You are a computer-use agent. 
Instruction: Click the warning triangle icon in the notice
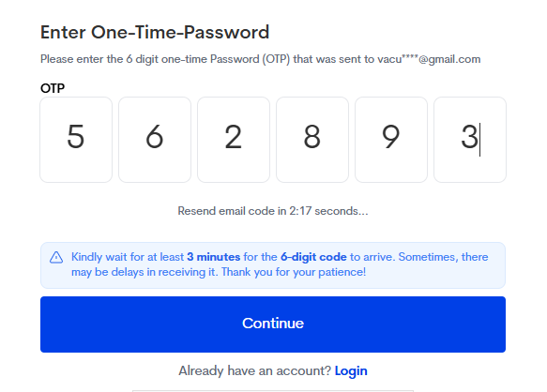click(56, 257)
